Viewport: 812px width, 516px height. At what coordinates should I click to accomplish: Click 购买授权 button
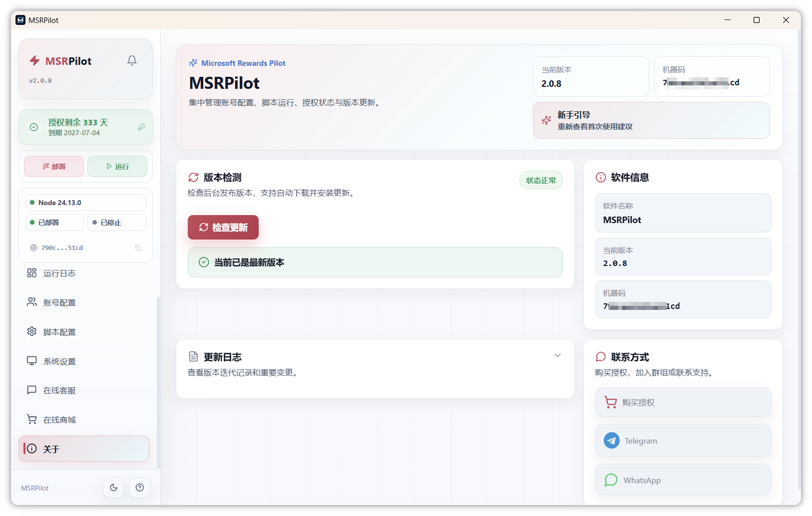[x=683, y=402]
